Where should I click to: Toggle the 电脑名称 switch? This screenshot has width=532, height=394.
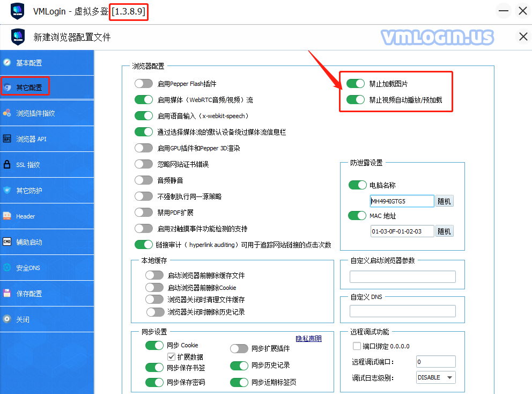pyautogui.click(x=358, y=185)
